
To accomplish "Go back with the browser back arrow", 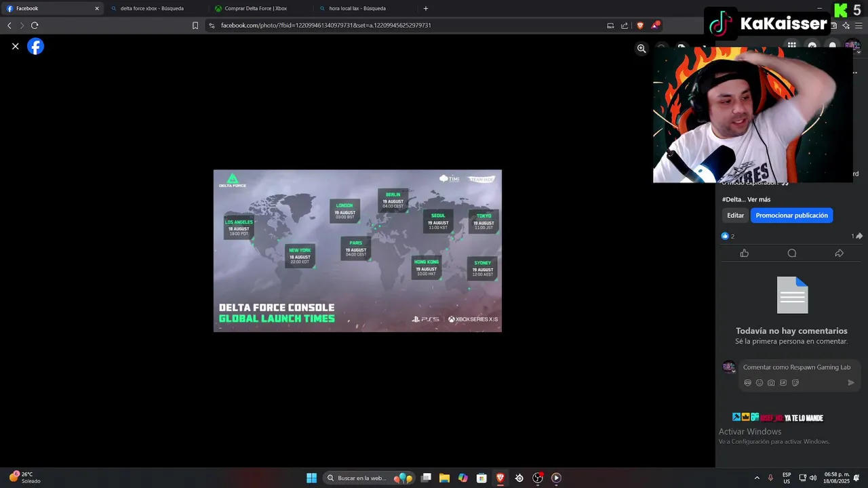I will coord(9,26).
